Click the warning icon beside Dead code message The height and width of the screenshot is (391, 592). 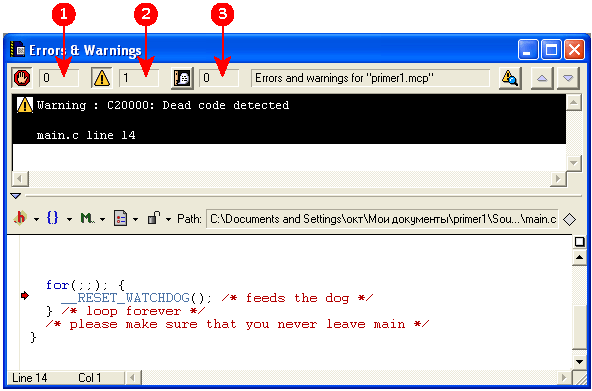pos(25,105)
